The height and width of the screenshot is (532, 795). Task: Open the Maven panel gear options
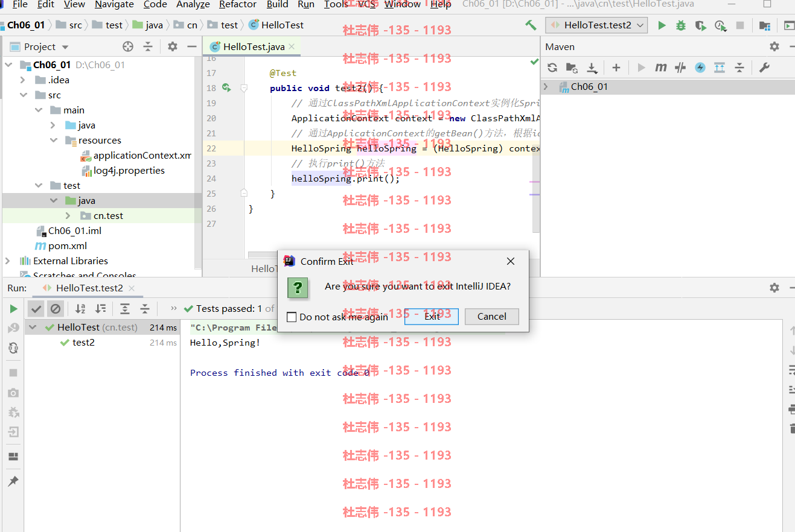pos(774,46)
